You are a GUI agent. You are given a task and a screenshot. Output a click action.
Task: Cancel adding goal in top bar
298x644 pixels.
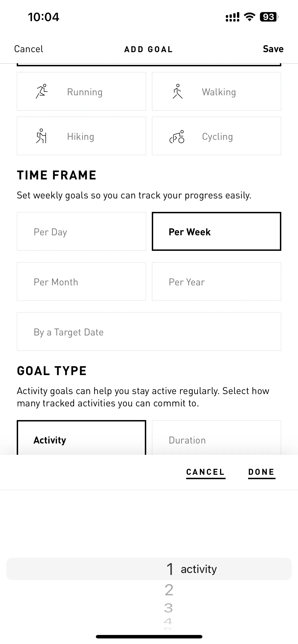(29, 49)
